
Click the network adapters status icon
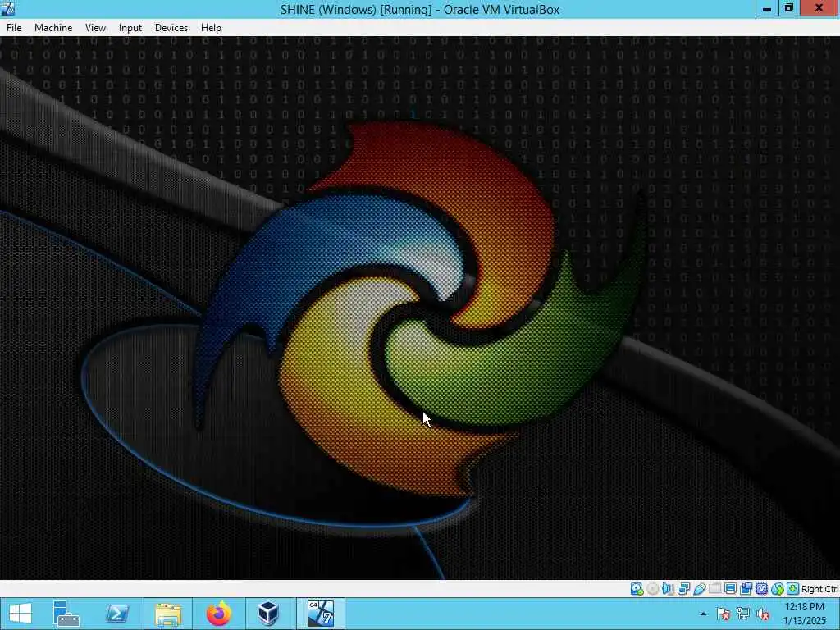(x=683, y=589)
